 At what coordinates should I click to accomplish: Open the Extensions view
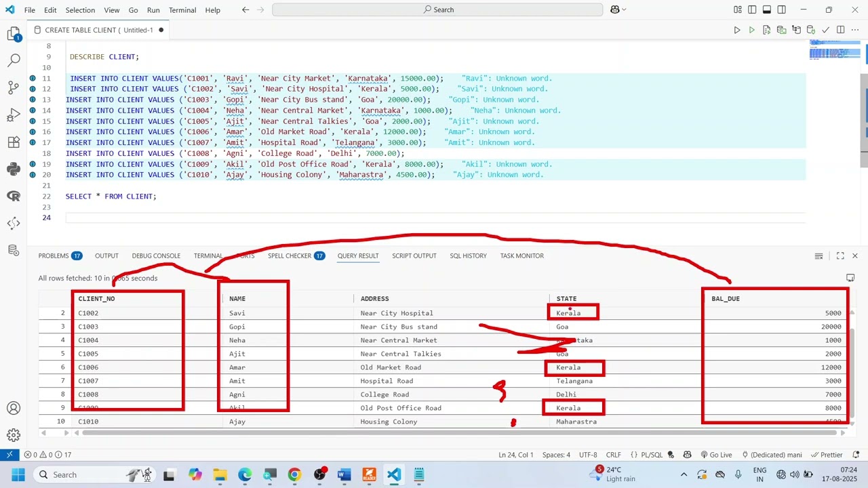point(14,142)
